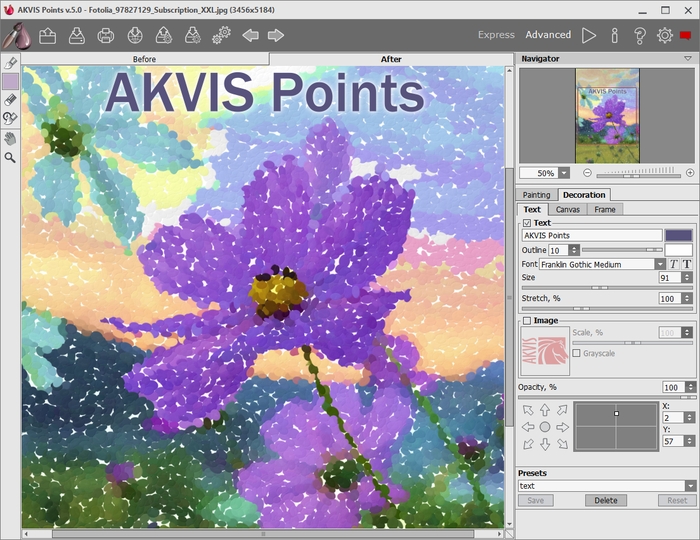
Task: Zoom out with minus icon in Navigator
Action: point(588,173)
